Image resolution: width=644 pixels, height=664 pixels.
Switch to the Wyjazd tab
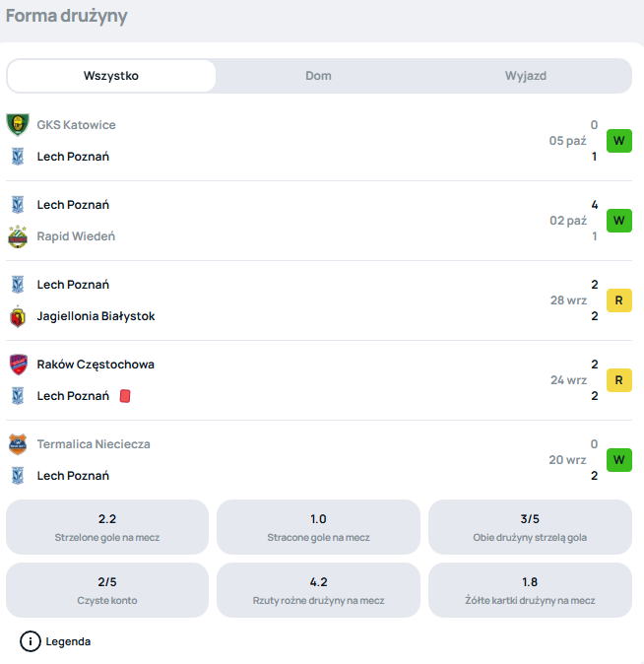[x=526, y=76]
